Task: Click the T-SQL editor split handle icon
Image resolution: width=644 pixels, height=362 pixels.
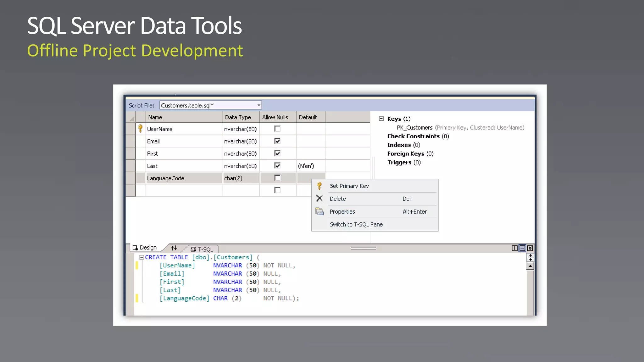Action: (530, 258)
